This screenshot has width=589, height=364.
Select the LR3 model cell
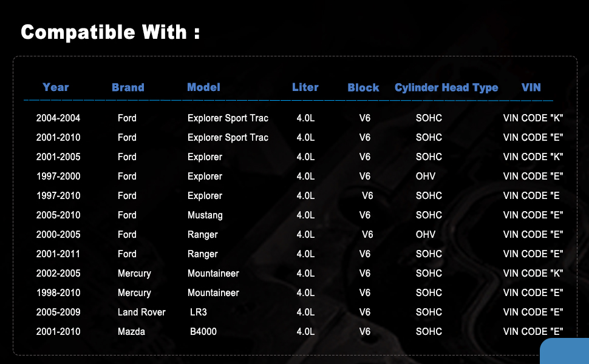[199, 312]
